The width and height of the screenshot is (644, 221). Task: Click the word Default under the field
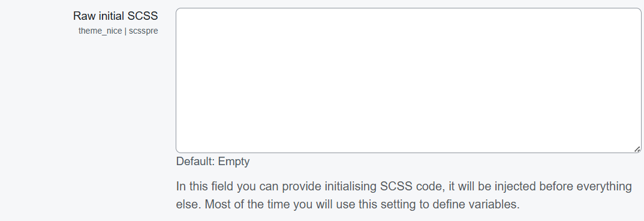pyautogui.click(x=195, y=162)
